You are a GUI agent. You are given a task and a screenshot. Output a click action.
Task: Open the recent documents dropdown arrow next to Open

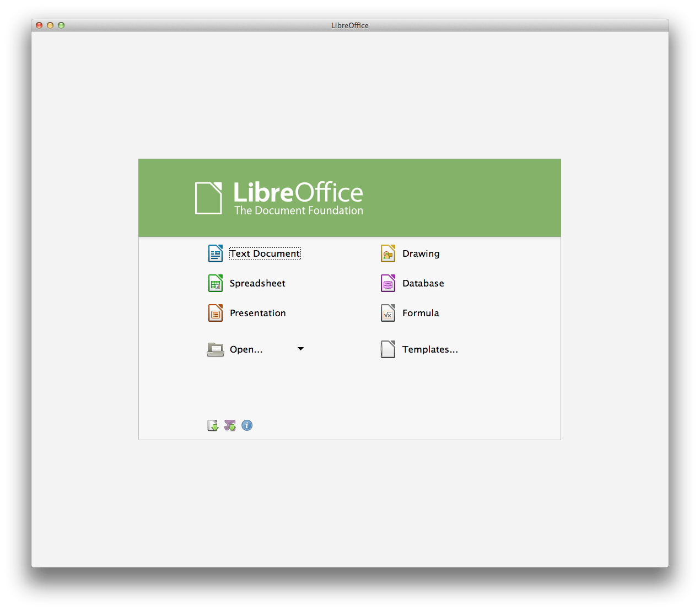pos(300,349)
